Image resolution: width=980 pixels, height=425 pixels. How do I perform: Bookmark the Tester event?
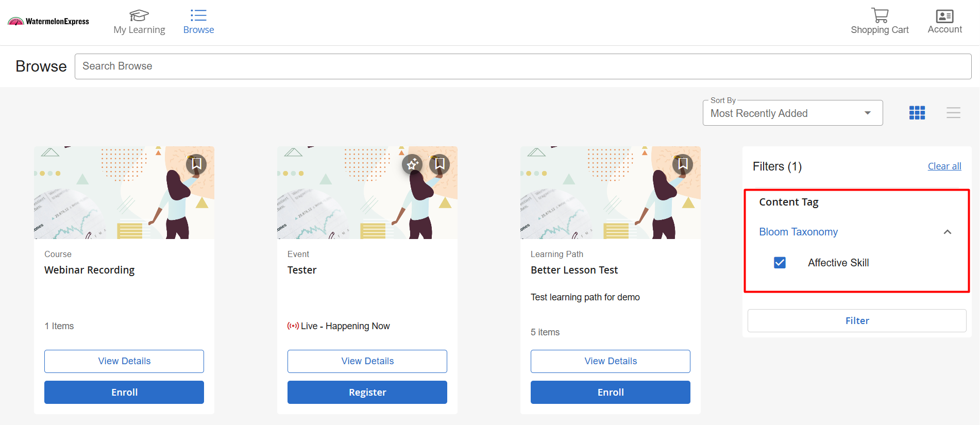tap(440, 164)
